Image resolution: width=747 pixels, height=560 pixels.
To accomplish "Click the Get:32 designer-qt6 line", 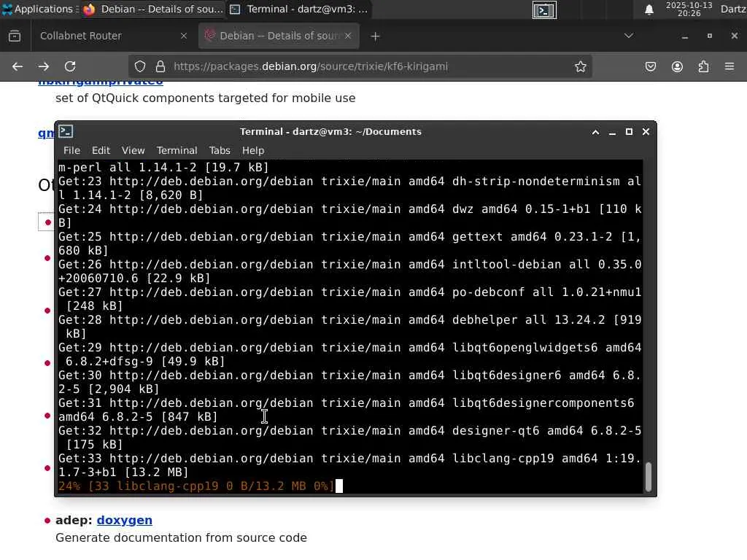I will 350,437.
